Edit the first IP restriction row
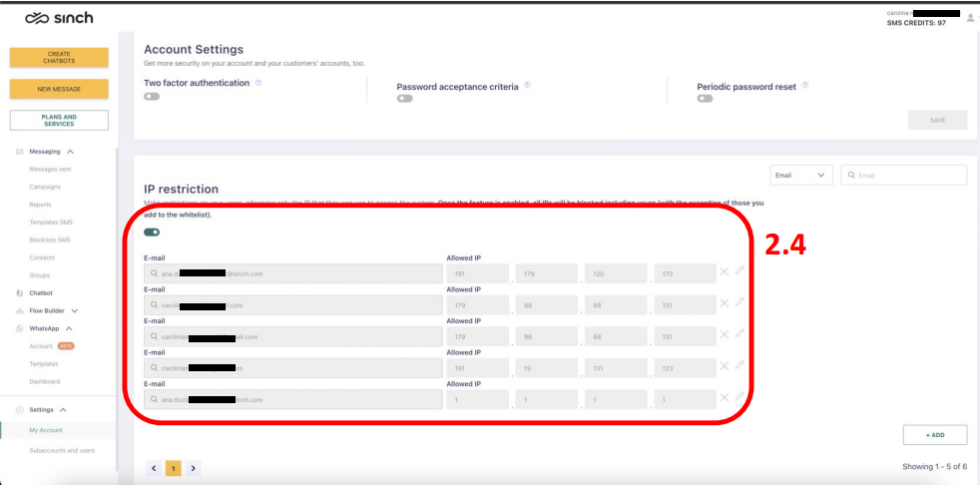Viewport: 980px width, 488px height. 739,271
